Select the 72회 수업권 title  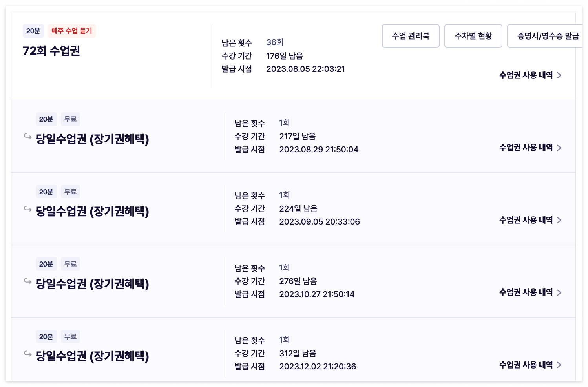(x=51, y=51)
